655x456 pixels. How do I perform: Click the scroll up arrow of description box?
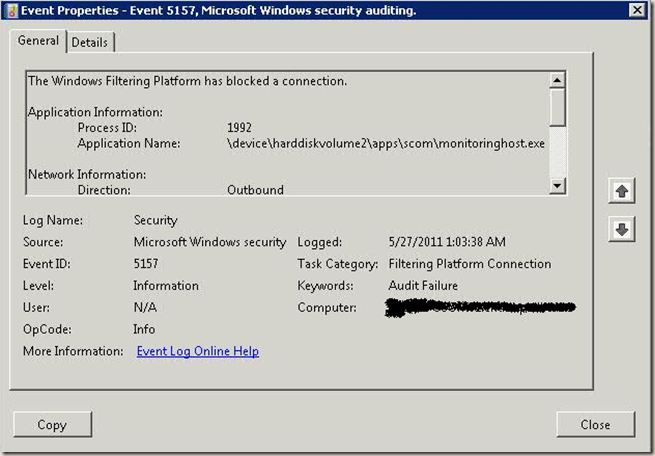point(557,80)
